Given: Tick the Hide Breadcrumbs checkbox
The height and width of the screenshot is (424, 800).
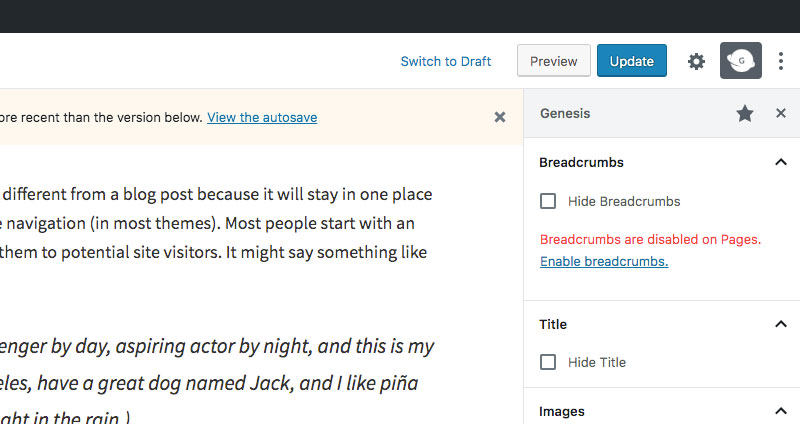Looking at the screenshot, I should point(548,201).
